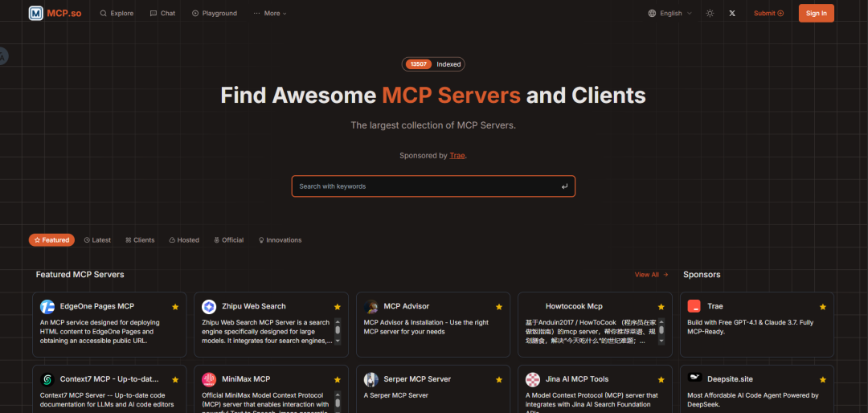Click the Trae sponsor logo icon
The height and width of the screenshot is (413, 868).
click(694, 306)
